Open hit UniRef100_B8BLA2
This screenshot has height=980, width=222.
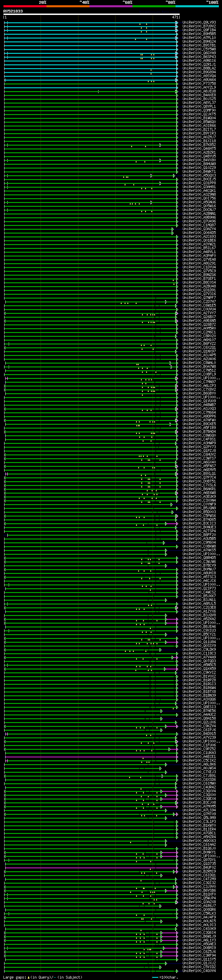tap(199, 68)
